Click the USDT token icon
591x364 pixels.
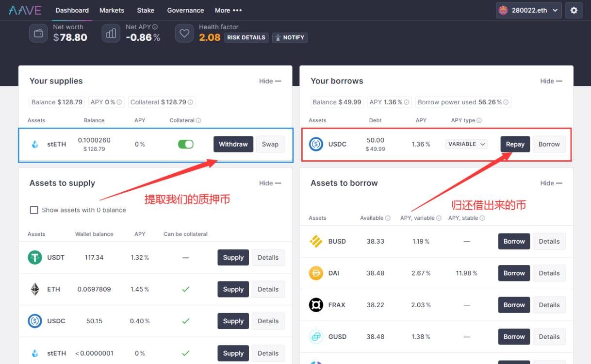coord(35,257)
